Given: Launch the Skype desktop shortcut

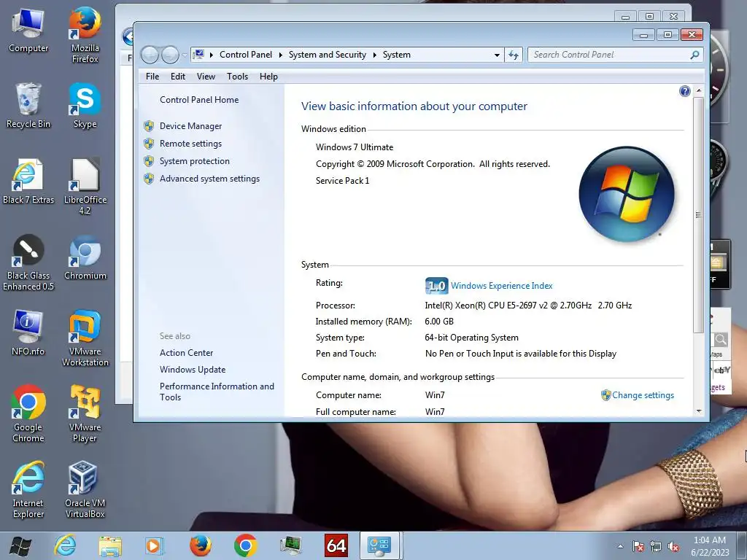Looking at the screenshot, I should click(85, 106).
